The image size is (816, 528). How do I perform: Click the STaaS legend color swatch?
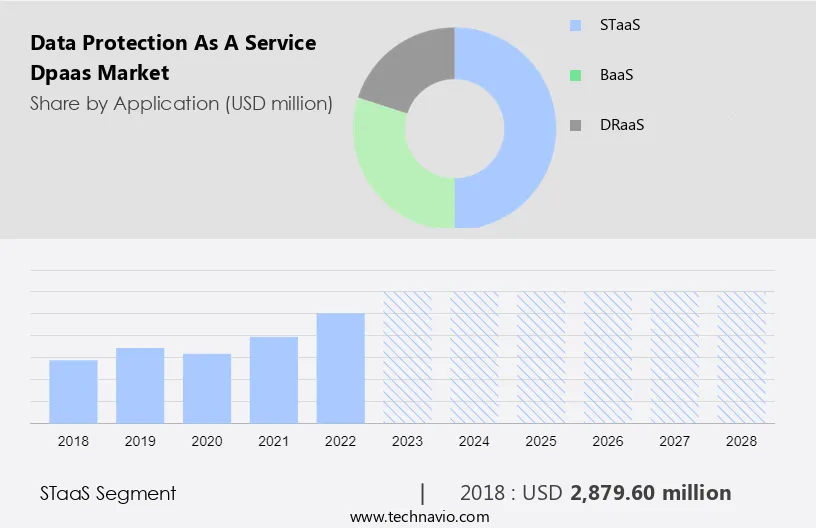(575, 25)
